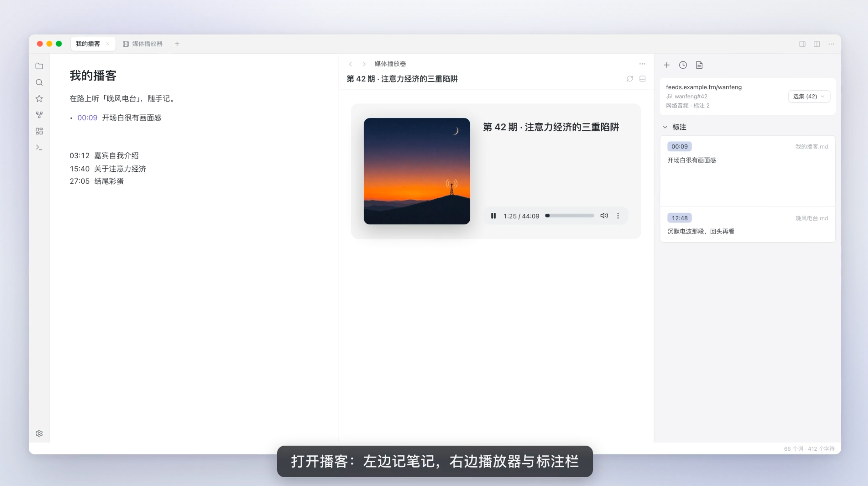Screen dimensions: 868x486
Task: Open a new tab with plus button
Action: pyautogui.click(x=177, y=44)
